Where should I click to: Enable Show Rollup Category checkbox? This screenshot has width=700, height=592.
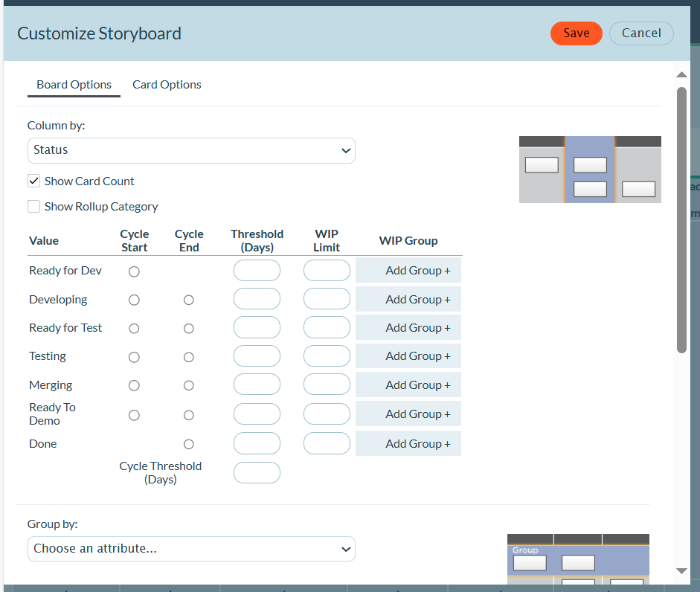(x=34, y=206)
